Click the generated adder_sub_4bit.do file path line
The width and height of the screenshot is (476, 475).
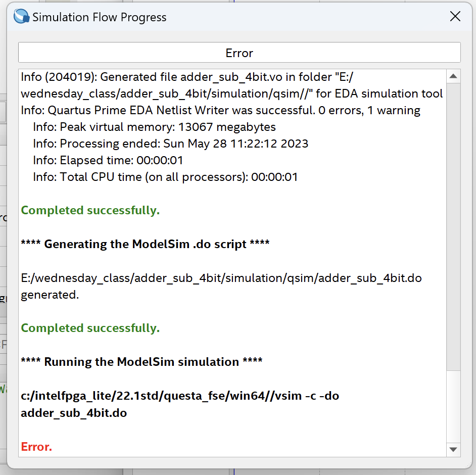coord(221,278)
